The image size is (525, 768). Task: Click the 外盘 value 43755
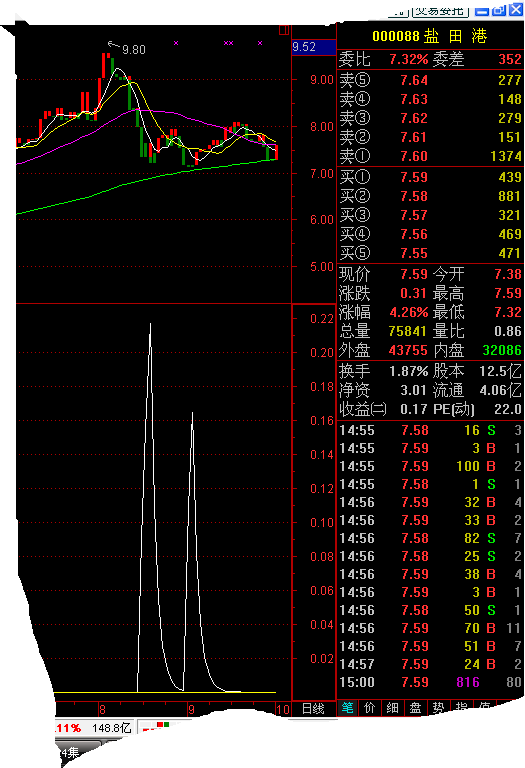coord(408,351)
